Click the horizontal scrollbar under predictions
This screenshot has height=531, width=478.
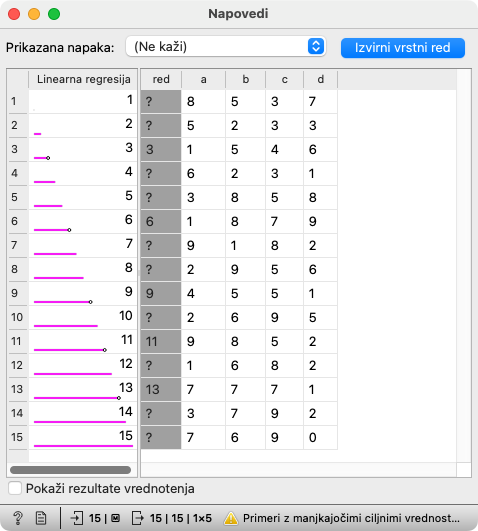pyautogui.click(x=70, y=470)
